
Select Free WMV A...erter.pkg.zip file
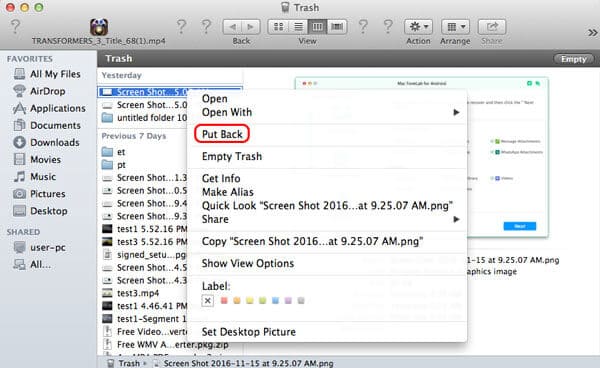166,345
